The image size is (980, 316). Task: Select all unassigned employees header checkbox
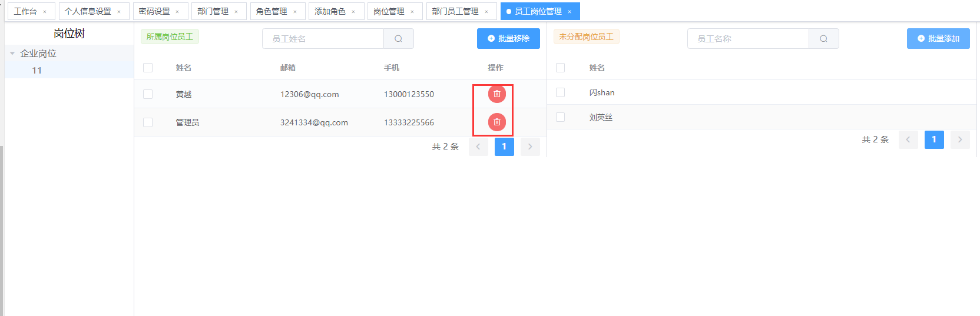[561, 68]
